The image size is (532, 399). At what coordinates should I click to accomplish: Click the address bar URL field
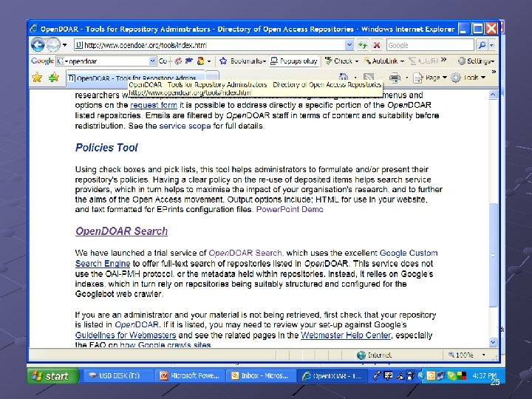tap(209, 45)
